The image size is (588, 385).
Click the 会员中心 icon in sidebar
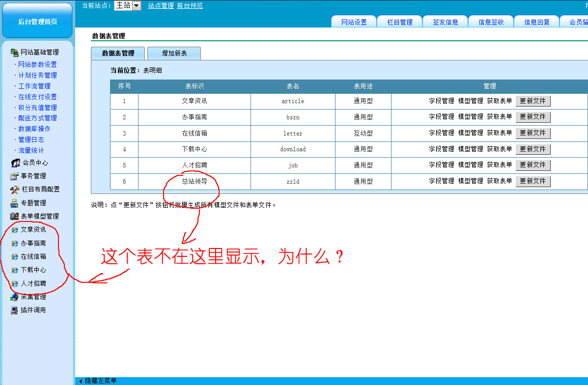[15, 163]
